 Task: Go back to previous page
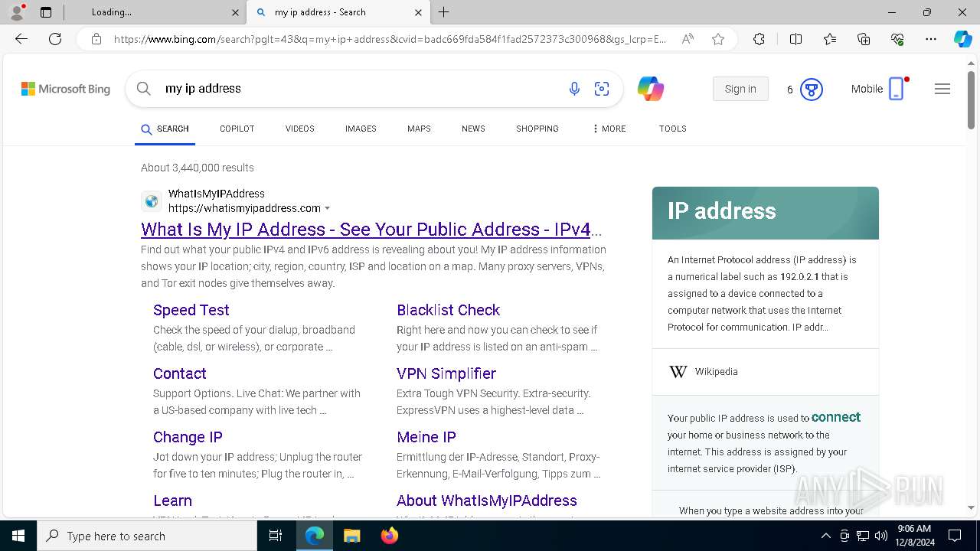(21, 39)
